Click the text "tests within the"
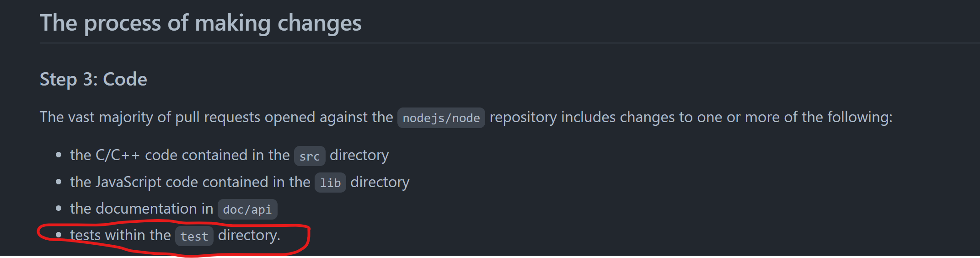Screen dimensions: 980x258 (x=120, y=235)
